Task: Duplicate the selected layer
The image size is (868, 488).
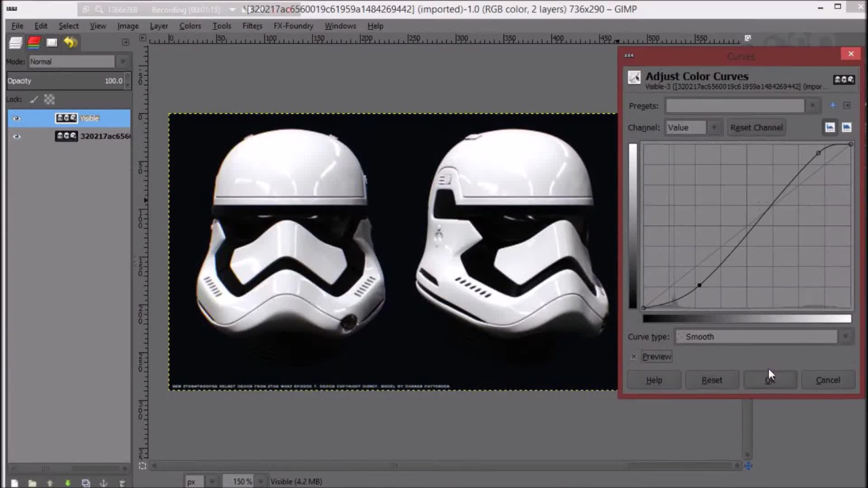Action: 85,483
